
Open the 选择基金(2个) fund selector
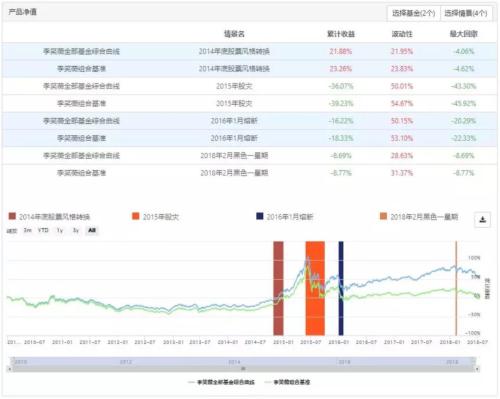(x=414, y=13)
